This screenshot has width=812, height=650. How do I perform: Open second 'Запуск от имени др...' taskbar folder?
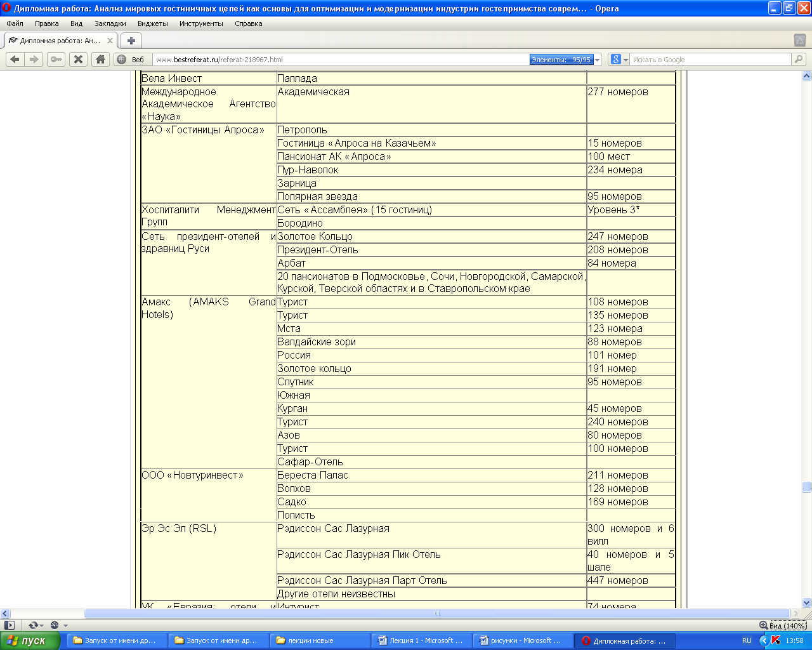[x=219, y=640]
